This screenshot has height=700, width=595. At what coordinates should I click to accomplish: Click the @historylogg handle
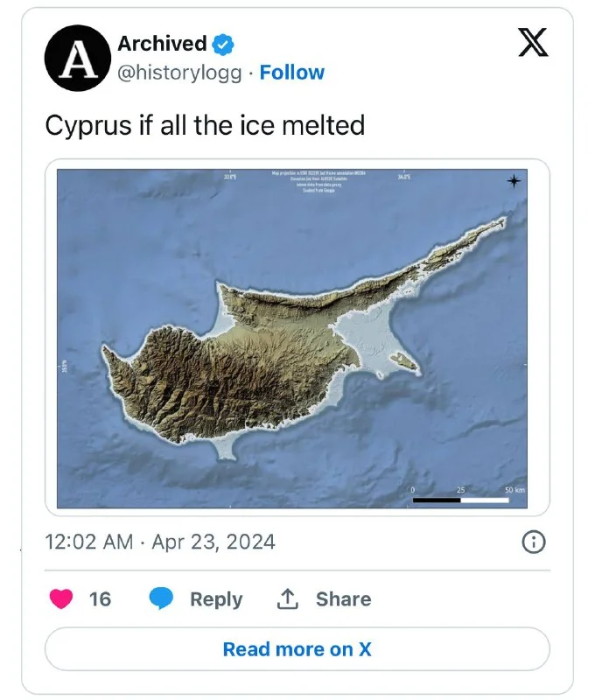[179, 73]
